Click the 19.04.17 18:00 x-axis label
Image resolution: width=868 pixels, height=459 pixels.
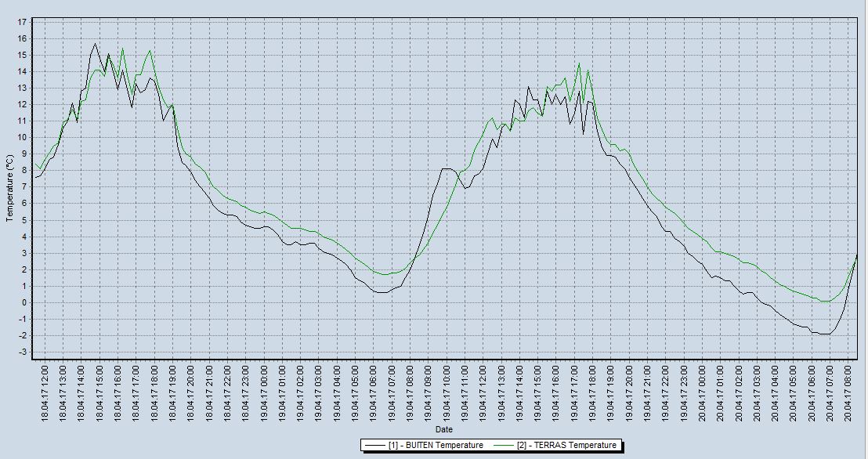(x=592, y=392)
